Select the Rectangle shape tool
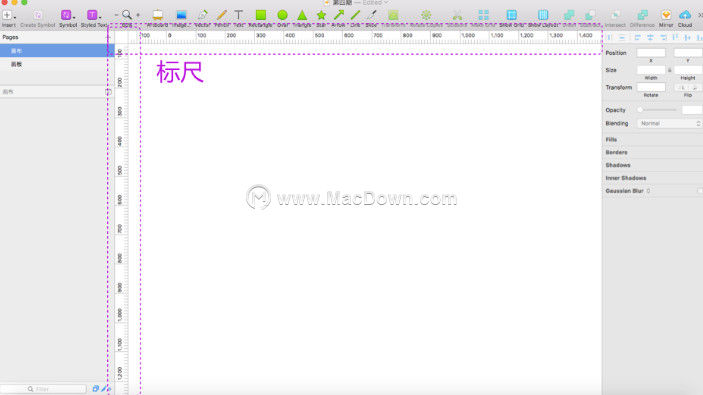This screenshot has width=703, height=395. click(260, 15)
